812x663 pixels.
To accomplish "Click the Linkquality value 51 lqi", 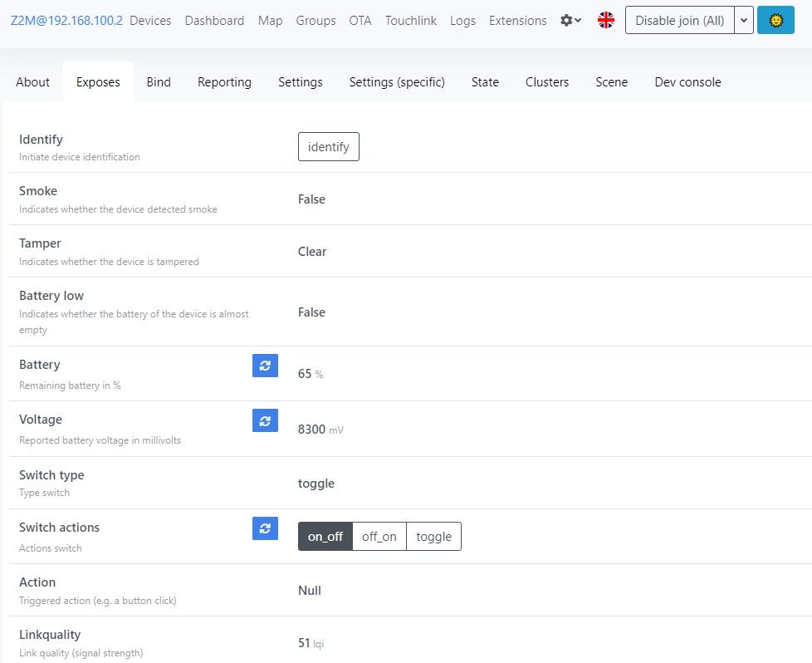I will pyautogui.click(x=311, y=643).
